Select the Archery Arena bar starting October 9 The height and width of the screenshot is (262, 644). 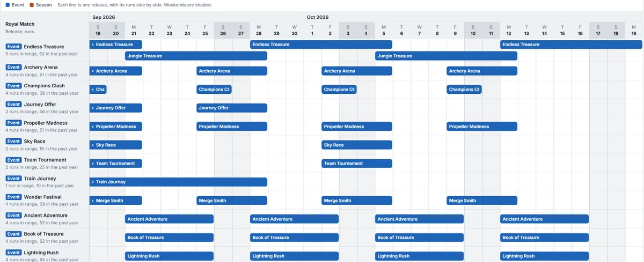click(482, 71)
